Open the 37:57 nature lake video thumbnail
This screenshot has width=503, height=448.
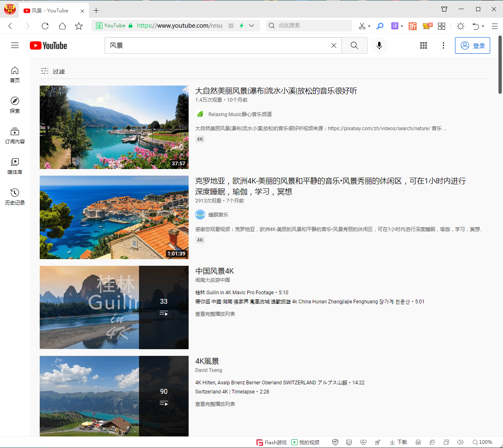point(114,127)
